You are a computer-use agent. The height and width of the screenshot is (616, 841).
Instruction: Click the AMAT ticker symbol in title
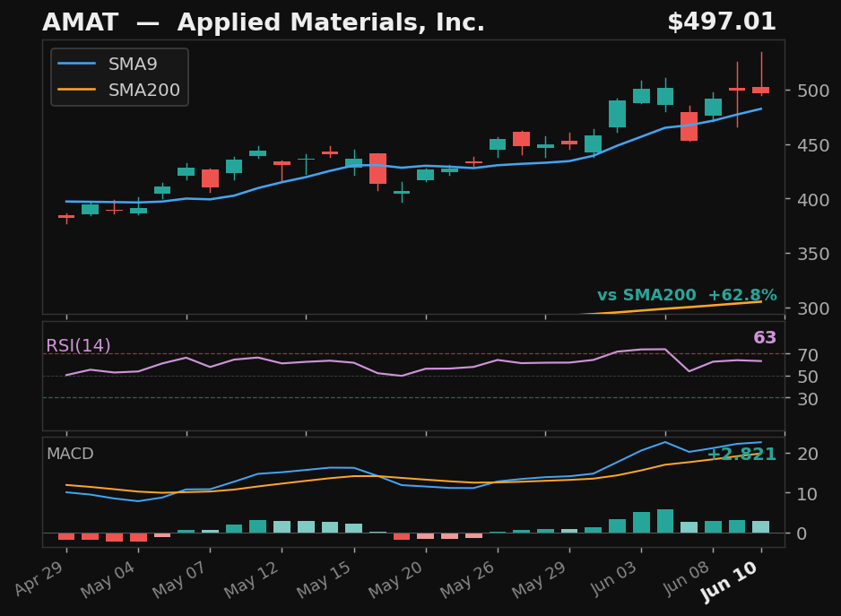click(x=80, y=22)
